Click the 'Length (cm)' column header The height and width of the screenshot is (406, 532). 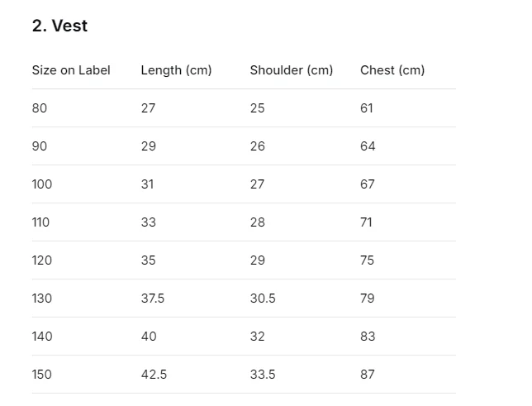click(x=177, y=70)
